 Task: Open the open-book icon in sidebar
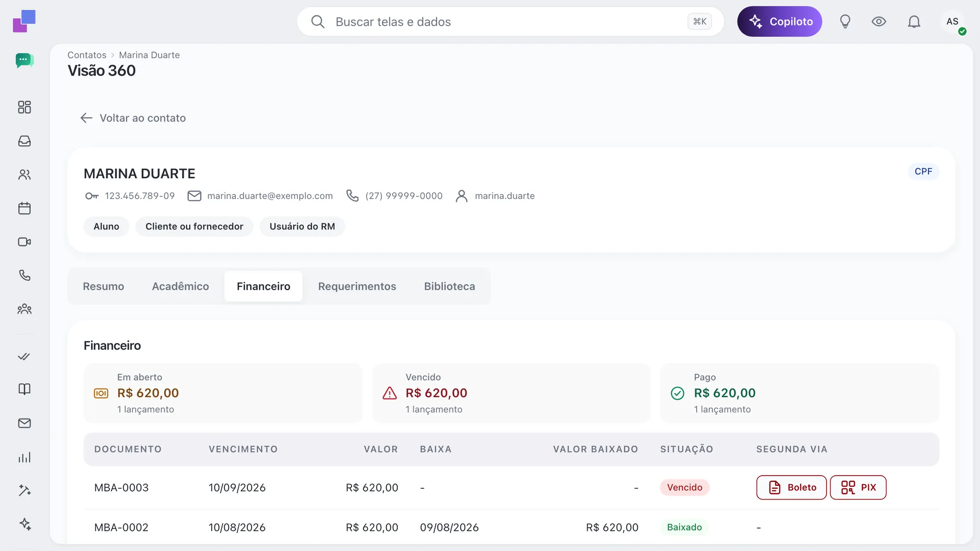pos(24,389)
